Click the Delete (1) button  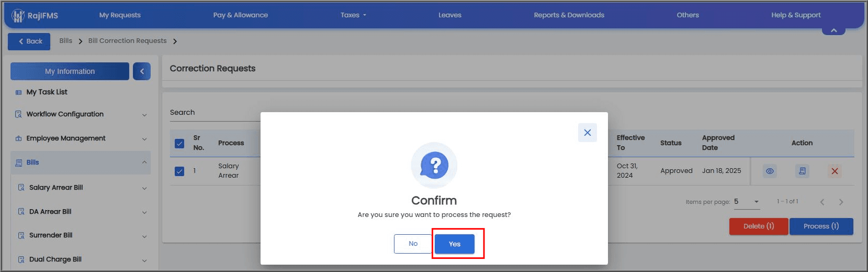pyautogui.click(x=759, y=226)
